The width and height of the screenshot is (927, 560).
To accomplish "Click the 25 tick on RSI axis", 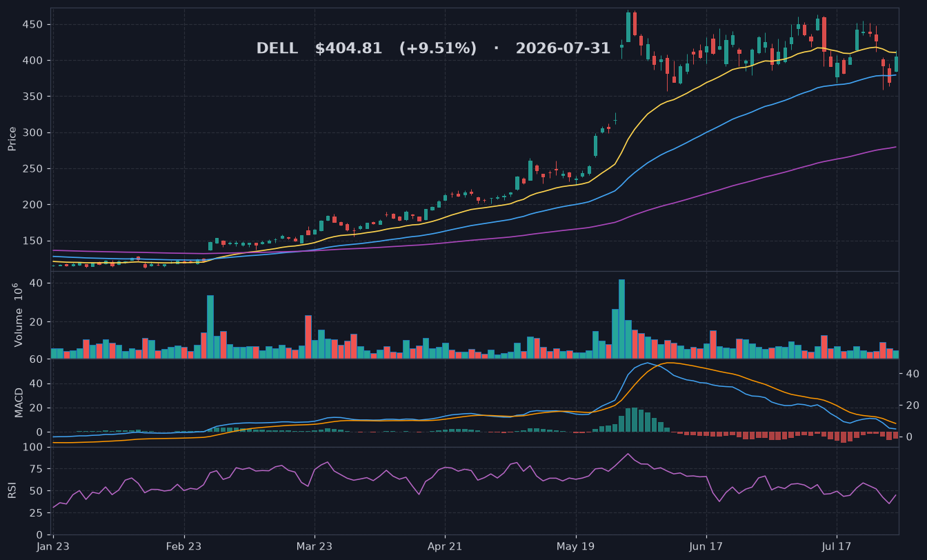I will coord(37,513).
